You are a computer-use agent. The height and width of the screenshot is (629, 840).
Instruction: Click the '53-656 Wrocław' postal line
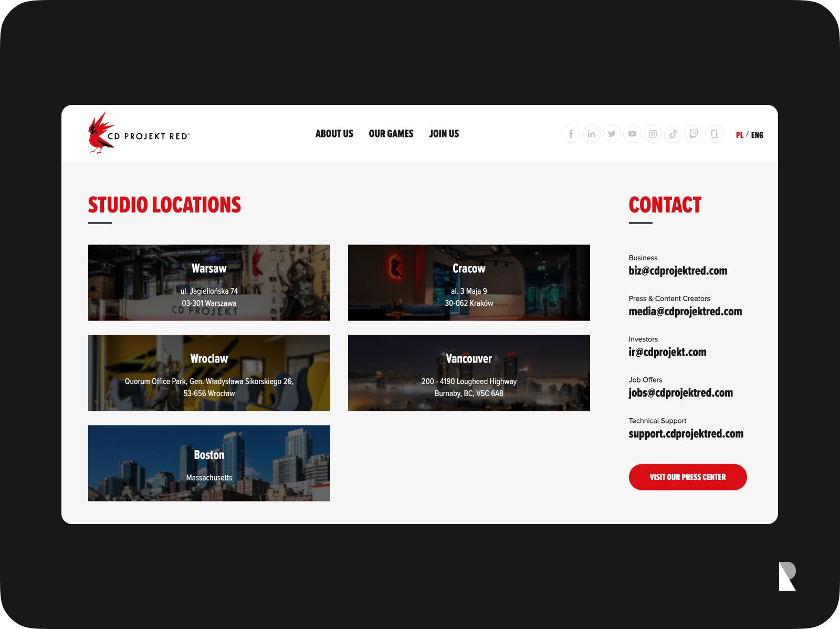coord(209,393)
